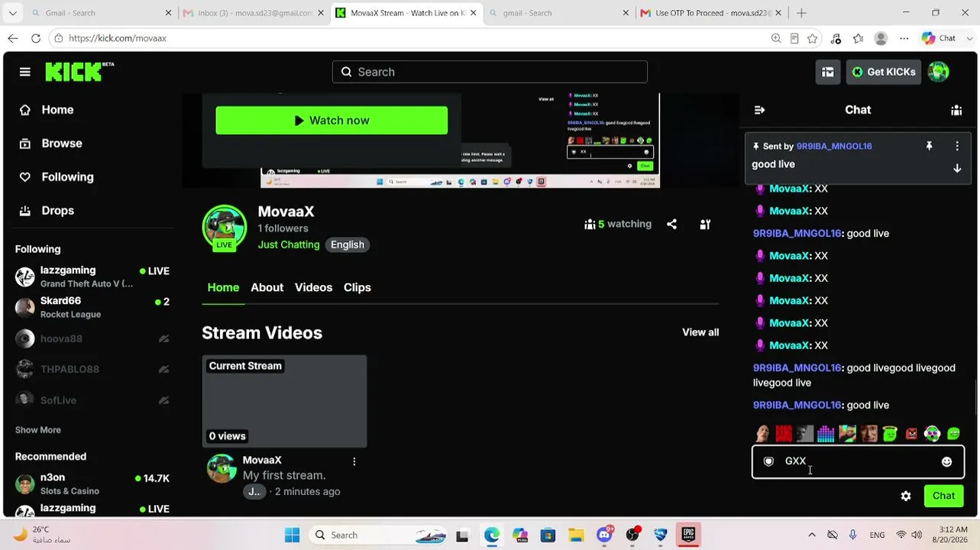980x550 pixels.
Task: Open the Just Chatting category link
Action: click(x=289, y=244)
